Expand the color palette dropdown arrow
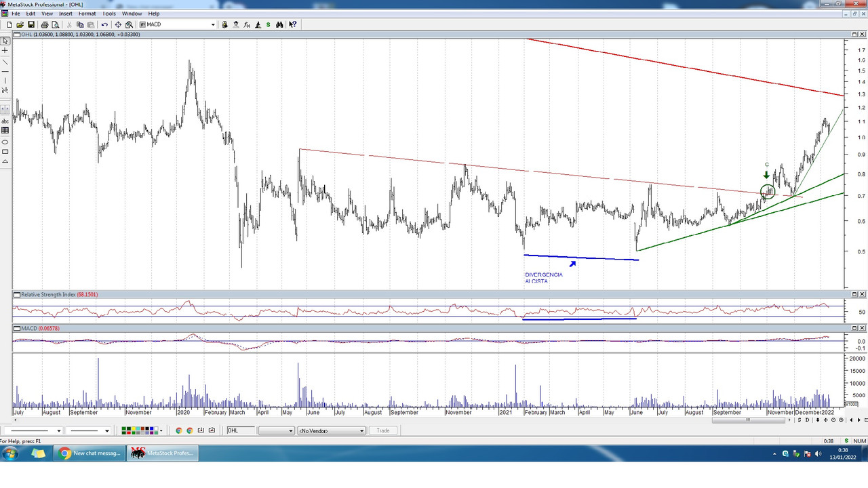The image size is (868, 488). pos(161,430)
